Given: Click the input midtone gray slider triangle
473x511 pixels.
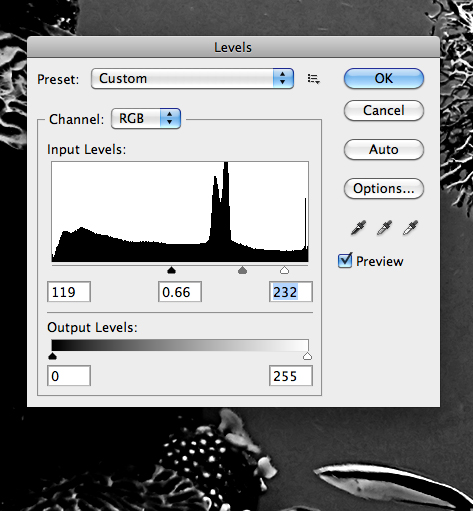Looking at the screenshot, I should click(242, 270).
